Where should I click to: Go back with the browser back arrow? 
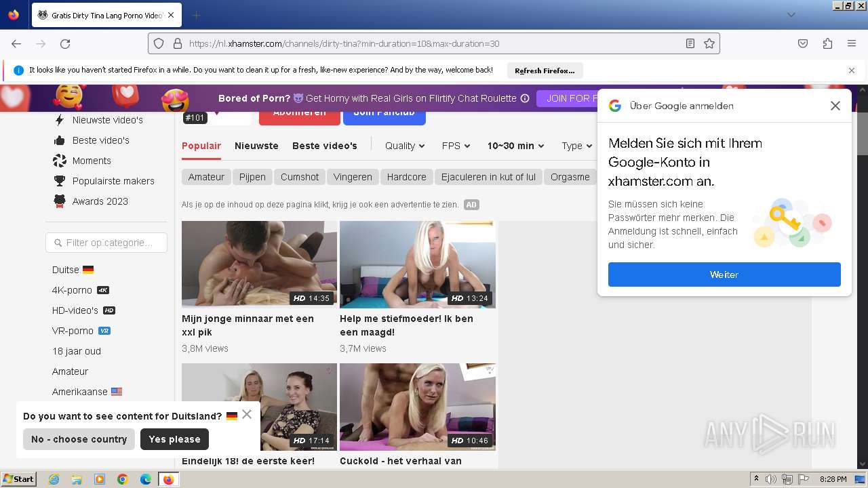pos(16,43)
